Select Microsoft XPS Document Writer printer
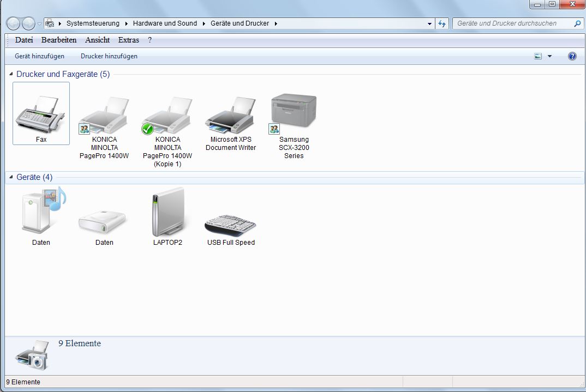This screenshot has width=586, height=392. point(231,123)
